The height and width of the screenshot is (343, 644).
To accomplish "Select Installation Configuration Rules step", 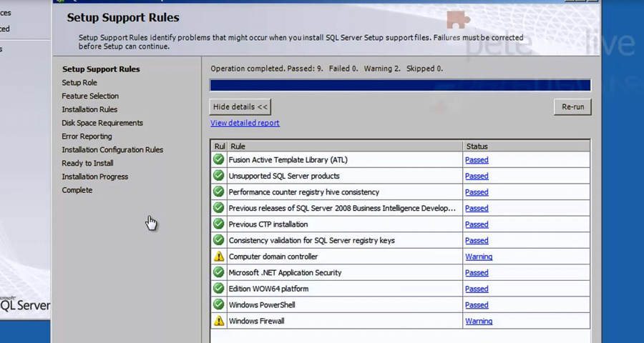I will (x=112, y=150).
